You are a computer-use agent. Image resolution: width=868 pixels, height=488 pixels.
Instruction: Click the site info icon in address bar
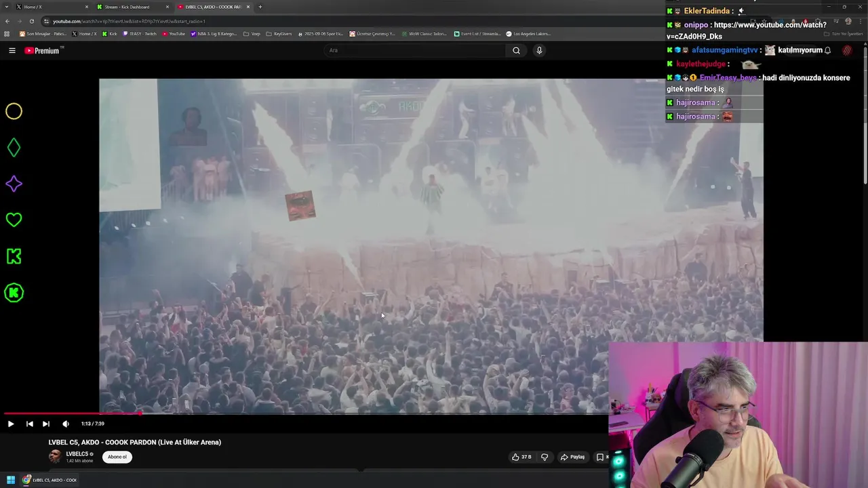click(x=46, y=21)
